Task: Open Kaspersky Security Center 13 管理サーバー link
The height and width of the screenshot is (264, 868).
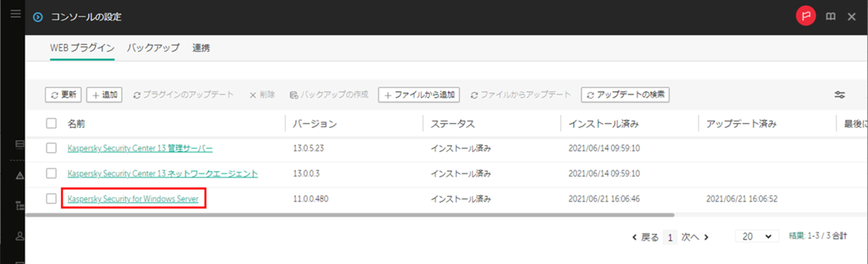Action: 140,148
